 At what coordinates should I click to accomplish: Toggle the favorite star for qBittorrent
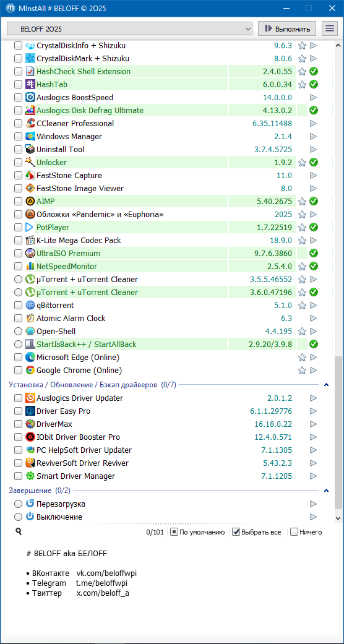[302, 306]
